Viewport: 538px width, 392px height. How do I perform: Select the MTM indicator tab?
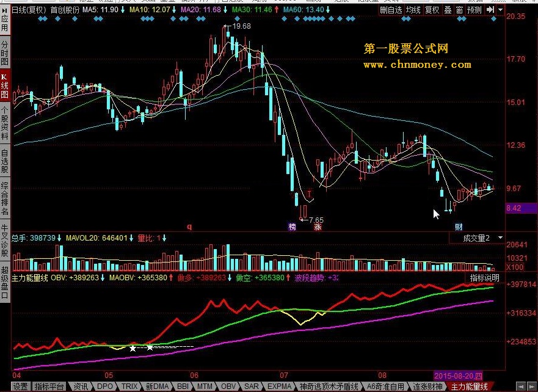click(205, 387)
